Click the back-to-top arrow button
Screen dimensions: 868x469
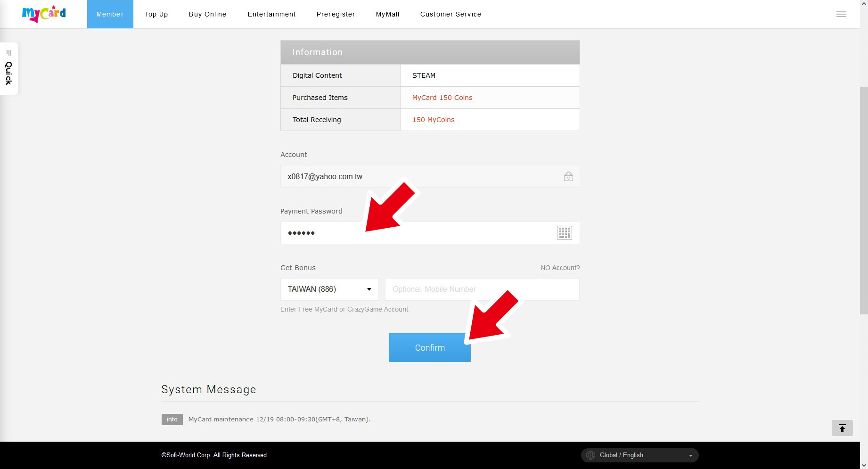[842, 428]
